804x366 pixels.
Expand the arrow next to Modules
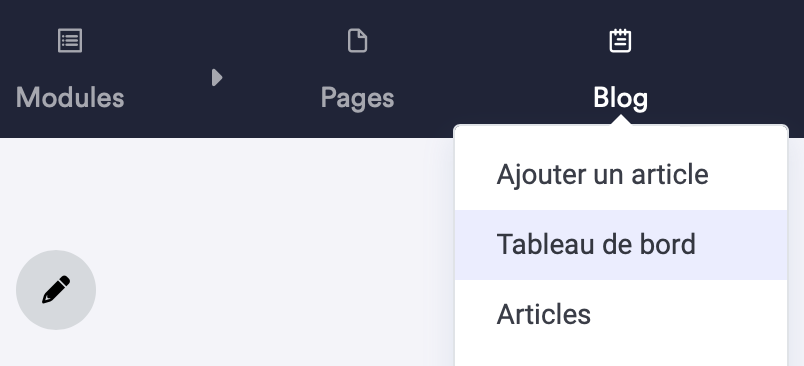[217, 77]
